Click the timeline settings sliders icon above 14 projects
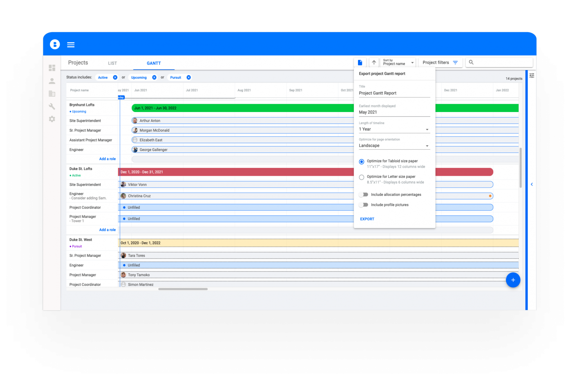 tap(532, 75)
